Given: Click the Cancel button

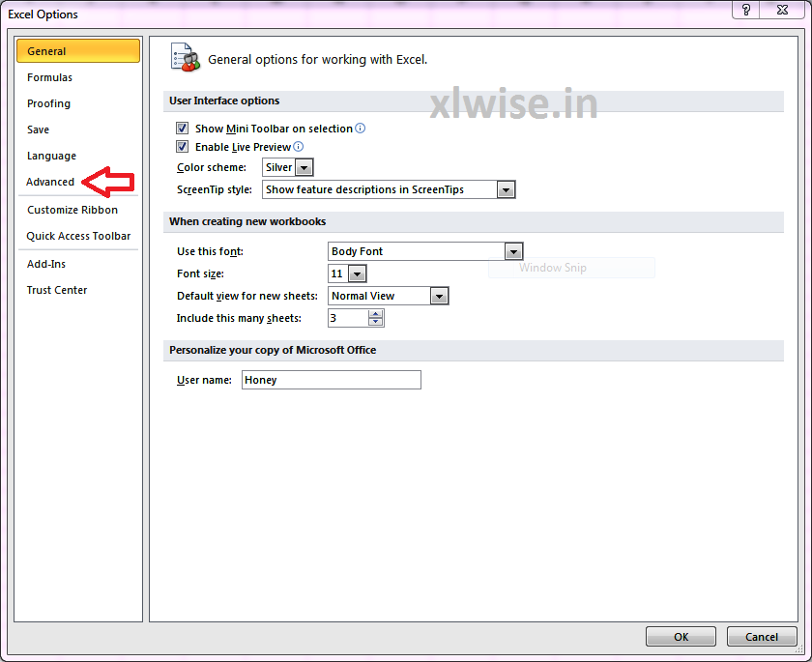Looking at the screenshot, I should click(762, 636).
